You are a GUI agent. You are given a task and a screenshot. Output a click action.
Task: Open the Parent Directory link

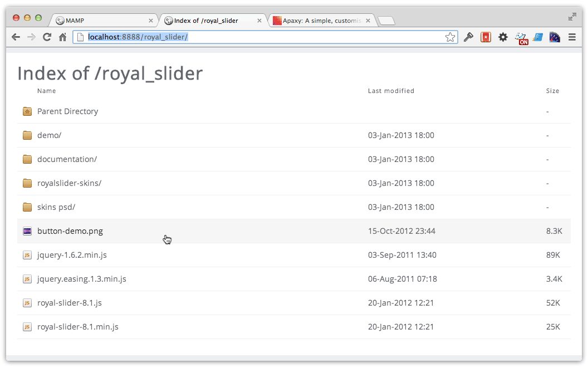pyautogui.click(x=67, y=111)
